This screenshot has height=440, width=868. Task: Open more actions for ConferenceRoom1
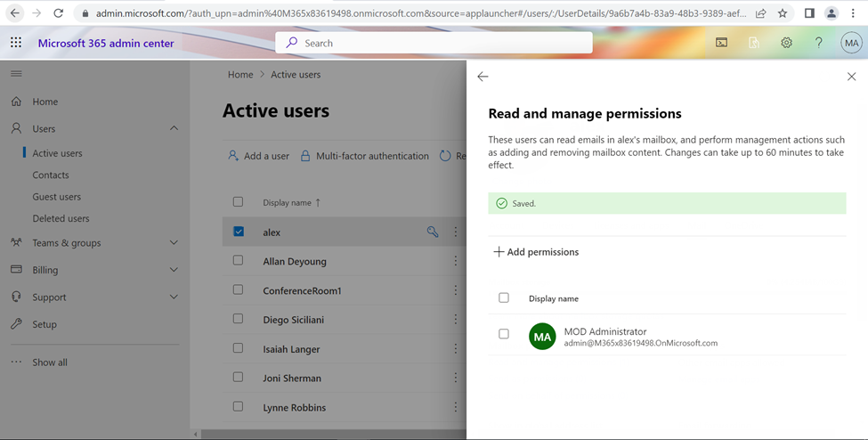(456, 289)
